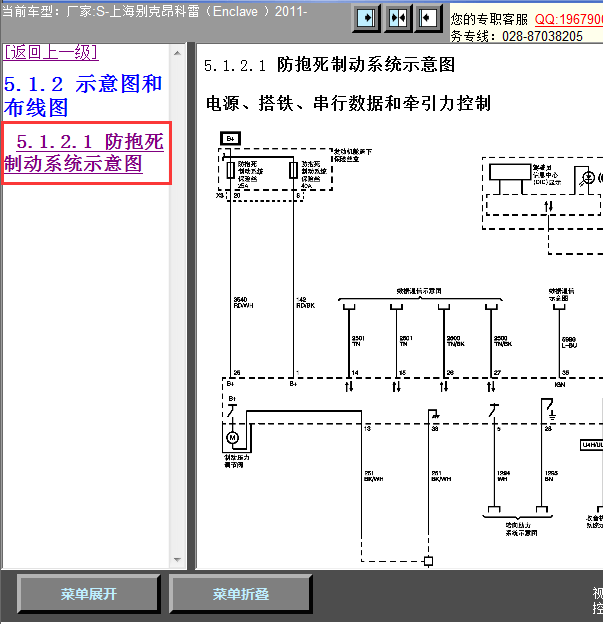Select 5.1.2.1 防抱死制动系统示意图 tree item
This screenshot has width=603, height=624.
(x=84, y=153)
